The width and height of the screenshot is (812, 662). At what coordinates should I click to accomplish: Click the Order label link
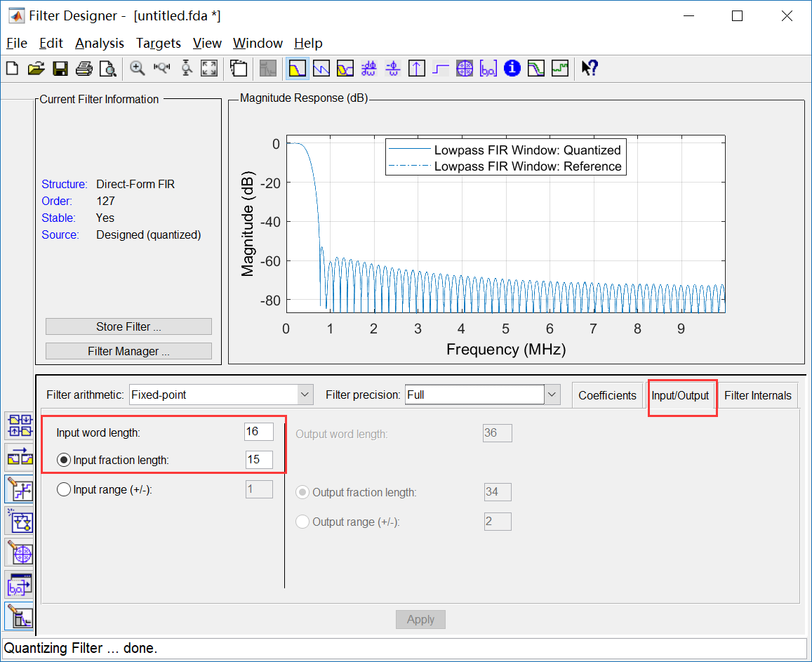57,201
